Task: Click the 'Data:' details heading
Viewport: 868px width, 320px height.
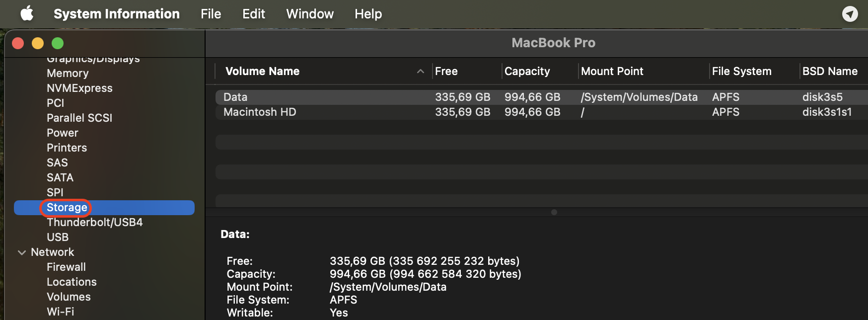Action: click(x=235, y=234)
